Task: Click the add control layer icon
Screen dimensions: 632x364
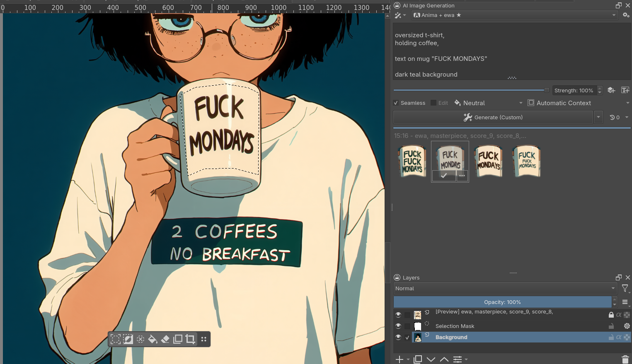Action: (611, 90)
